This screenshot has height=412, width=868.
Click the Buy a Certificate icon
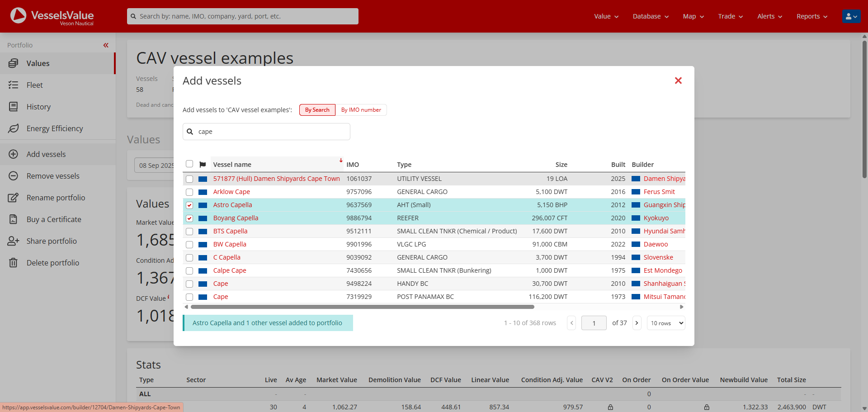tap(14, 219)
